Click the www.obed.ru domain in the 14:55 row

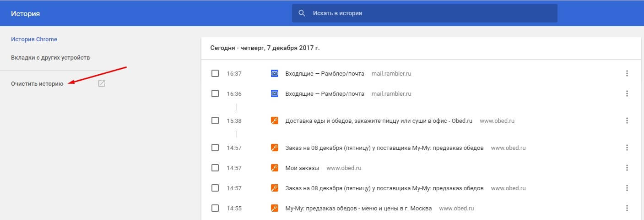pos(456,208)
